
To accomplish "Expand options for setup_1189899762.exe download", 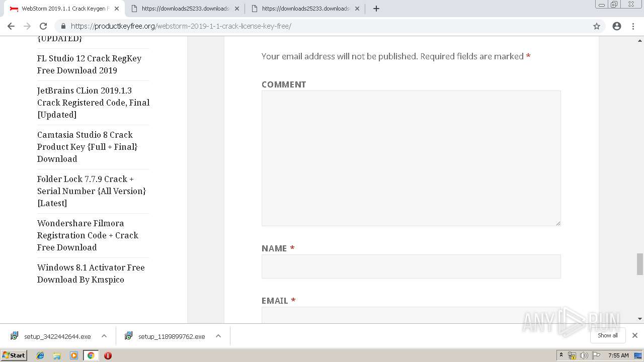I will [x=218, y=336].
